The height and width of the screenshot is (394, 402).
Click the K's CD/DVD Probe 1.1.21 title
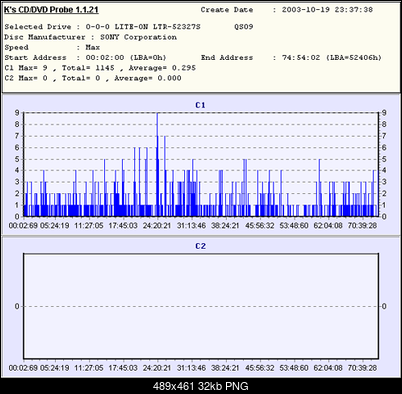click(x=51, y=10)
